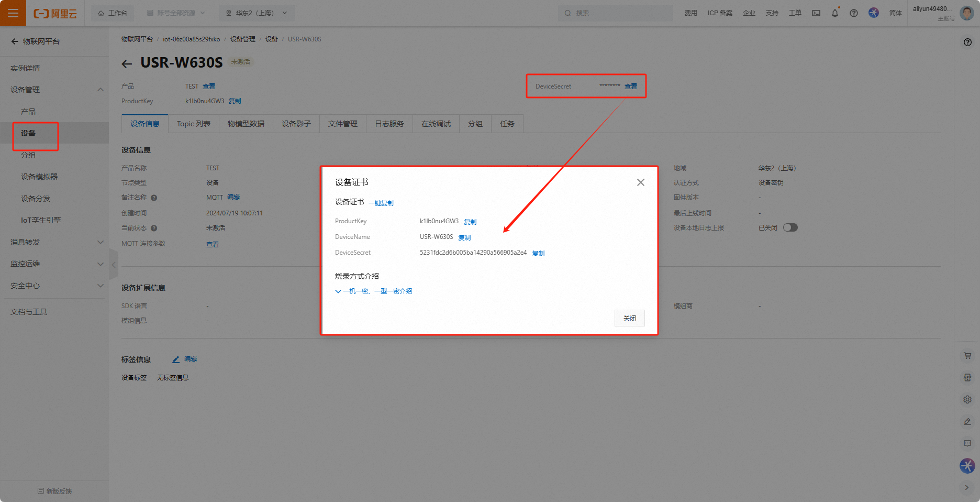Open the 华东2（上海） region dropdown

pos(257,13)
